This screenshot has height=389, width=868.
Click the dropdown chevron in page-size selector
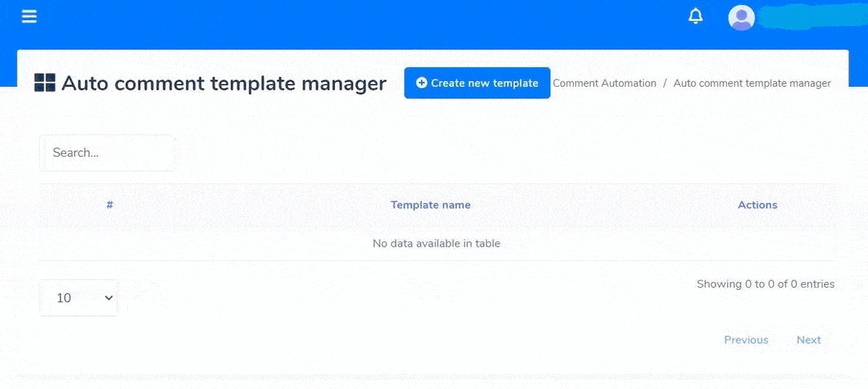pos(109,298)
